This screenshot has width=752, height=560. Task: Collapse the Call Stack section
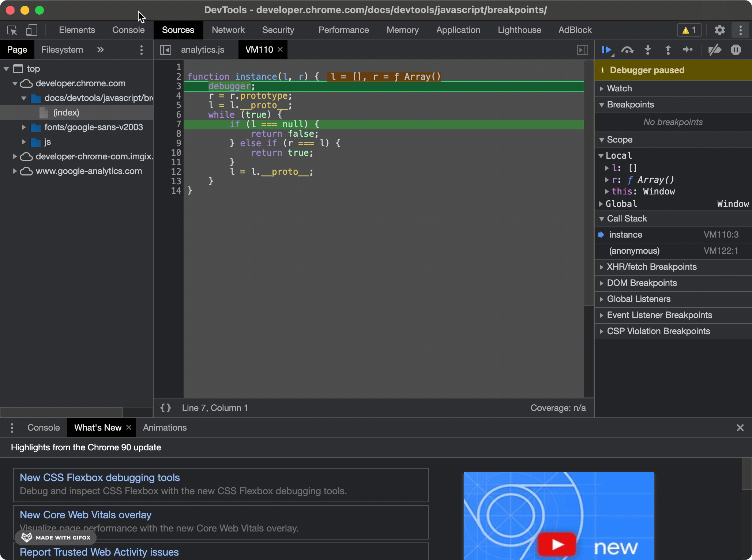[627, 219]
